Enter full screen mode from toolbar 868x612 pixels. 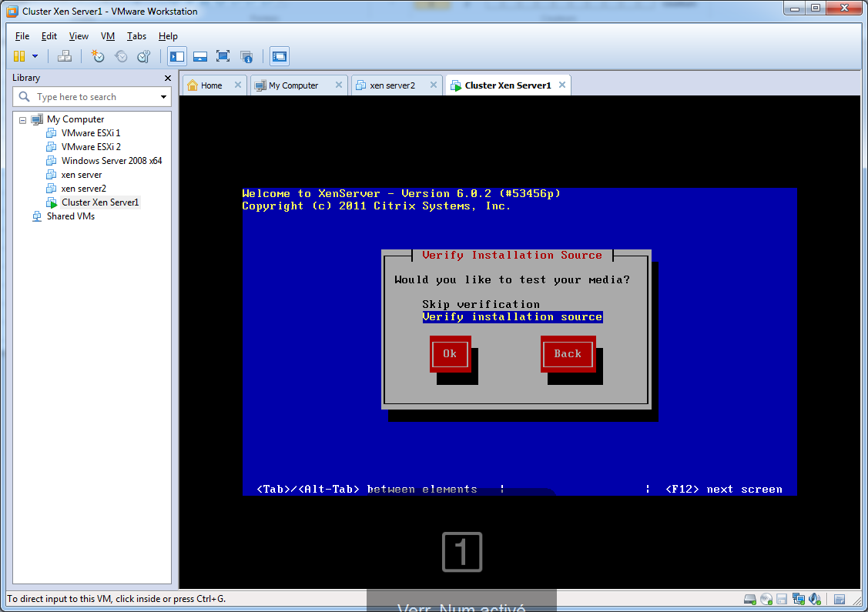pyautogui.click(x=223, y=56)
